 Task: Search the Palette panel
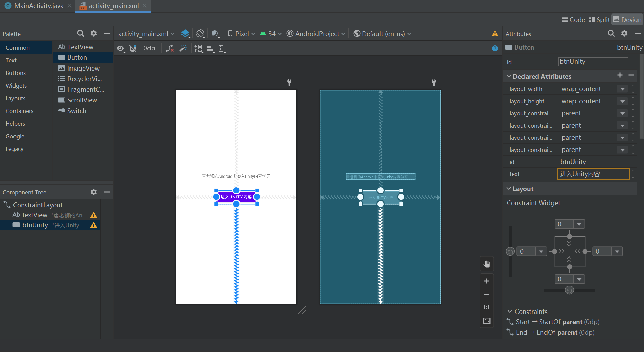click(x=80, y=33)
